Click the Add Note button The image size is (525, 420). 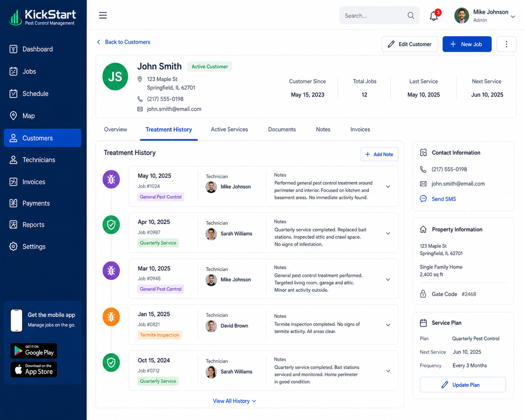[379, 154]
